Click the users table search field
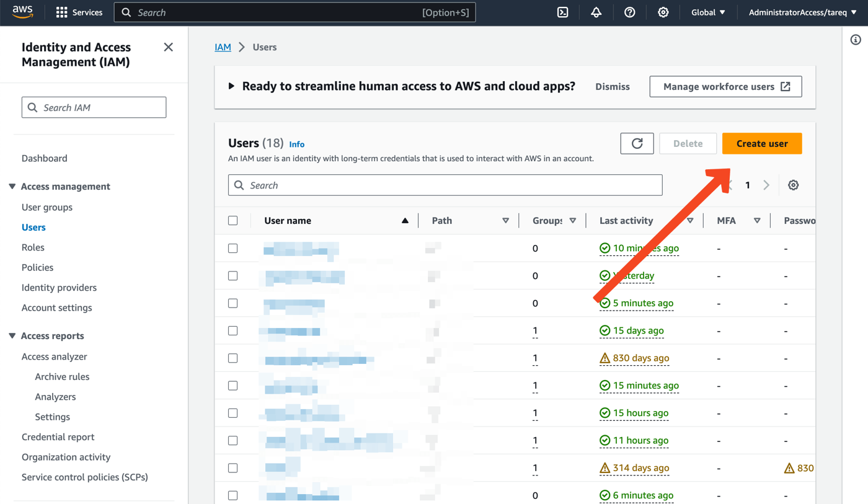 coord(445,185)
